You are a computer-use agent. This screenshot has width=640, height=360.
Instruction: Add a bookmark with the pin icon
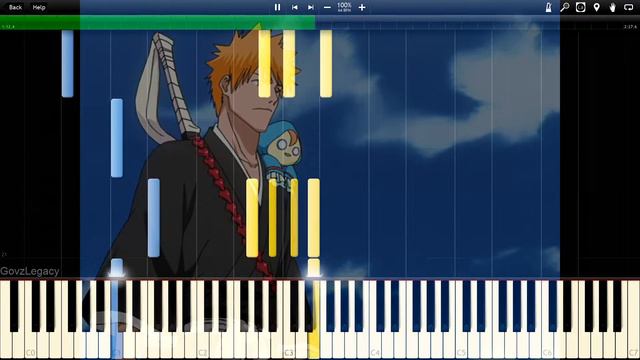click(596, 7)
